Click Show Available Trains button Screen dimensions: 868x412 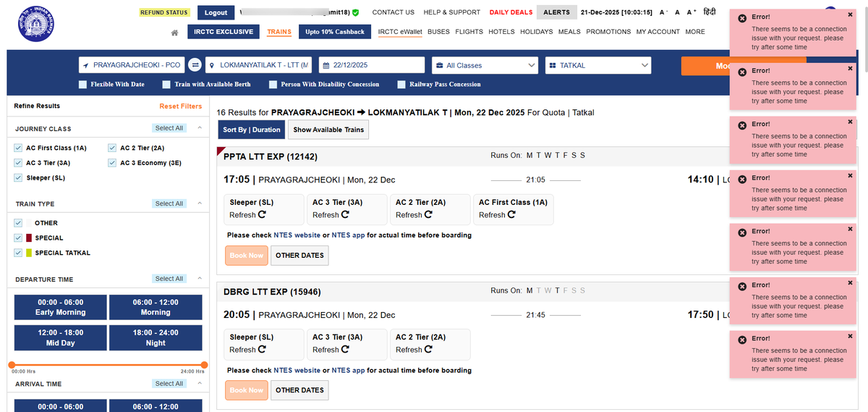(x=328, y=130)
